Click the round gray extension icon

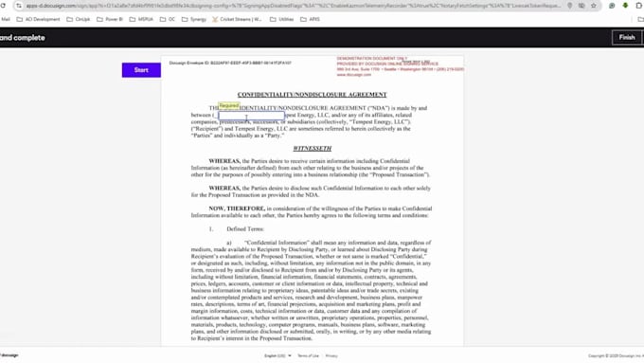(x=612, y=6)
